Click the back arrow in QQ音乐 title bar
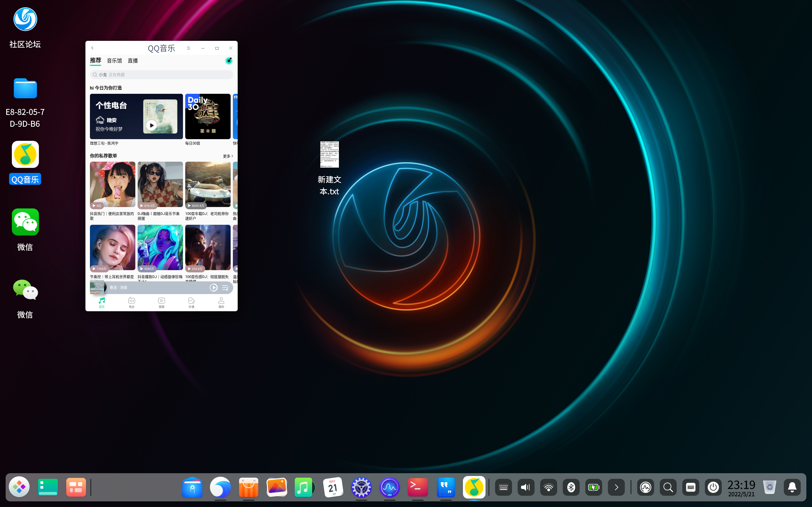This screenshot has height=507, width=812. (x=92, y=48)
